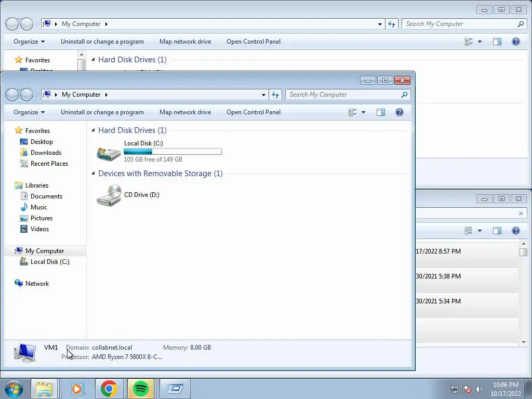This screenshot has width=532, height=399.
Task: Select the CD Drive (D:) icon
Action: 109,195
